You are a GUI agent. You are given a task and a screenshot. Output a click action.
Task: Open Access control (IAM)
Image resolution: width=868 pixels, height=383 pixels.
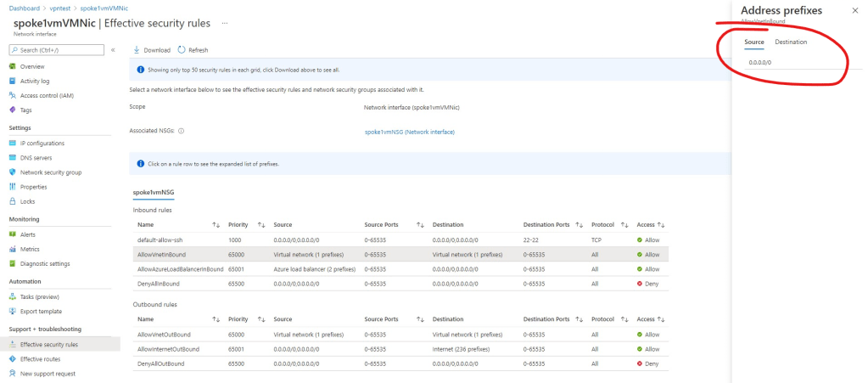(x=47, y=95)
